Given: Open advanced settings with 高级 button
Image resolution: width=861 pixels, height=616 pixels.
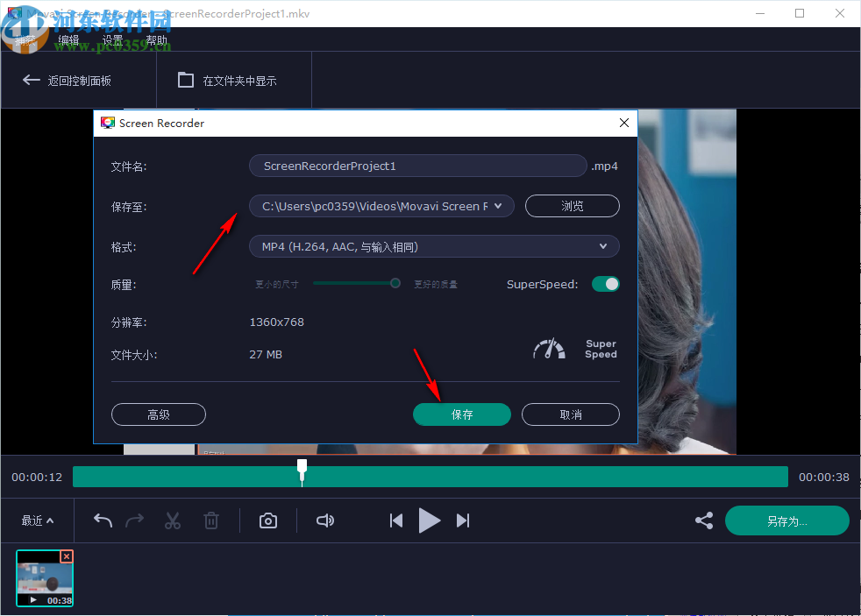Looking at the screenshot, I should click(x=158, y=414).
